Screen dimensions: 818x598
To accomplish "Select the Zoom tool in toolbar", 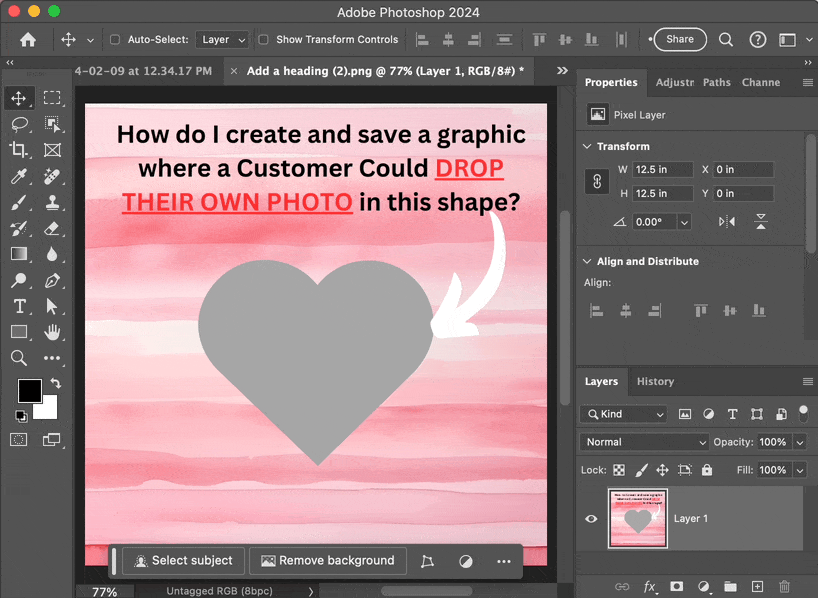I will click(19, 358).
